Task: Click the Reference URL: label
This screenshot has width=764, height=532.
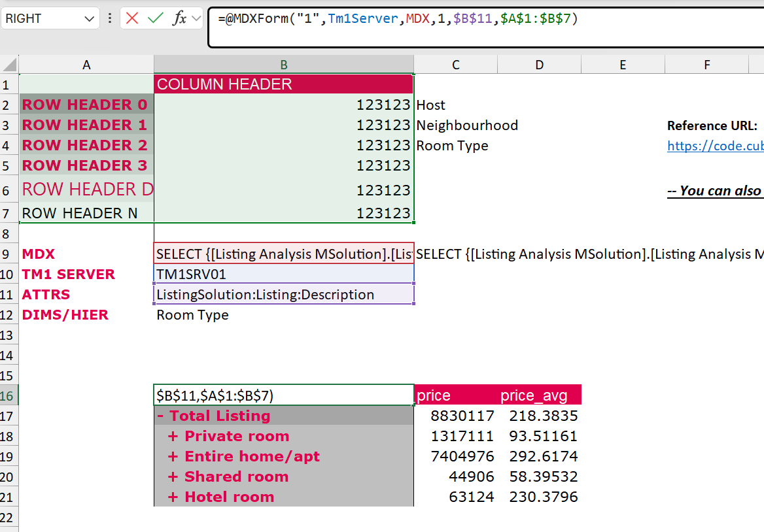Action: pyautogui.click(x=712, y=125)
